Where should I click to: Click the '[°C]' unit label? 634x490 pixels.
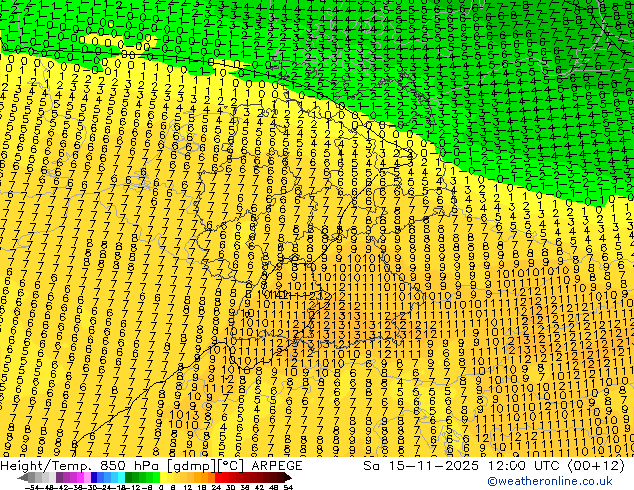232,466
